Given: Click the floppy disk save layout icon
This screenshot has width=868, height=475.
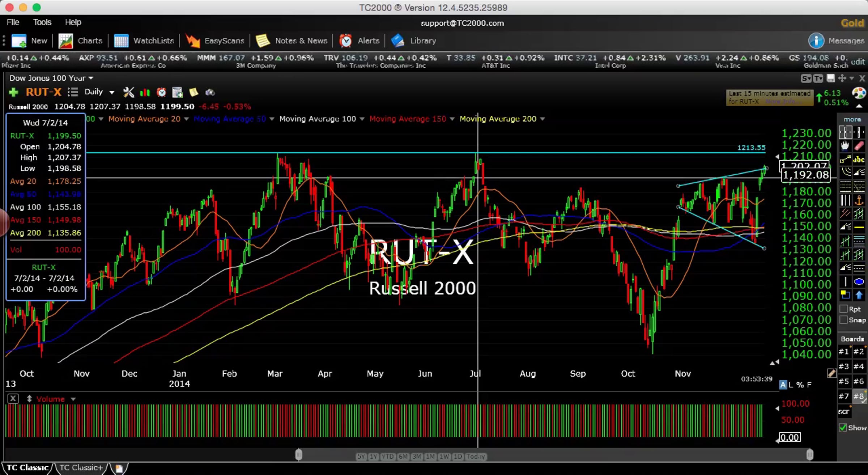Looking at the screenshot, I should click(831, 78).
